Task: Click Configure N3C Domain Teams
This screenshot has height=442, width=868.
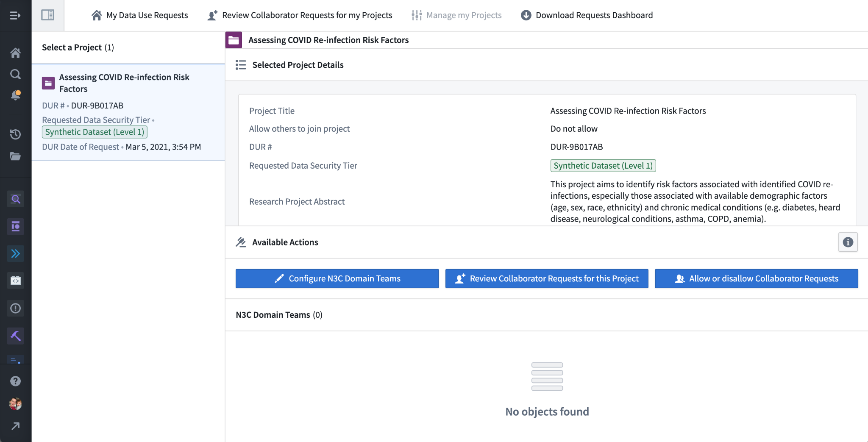Action: pyautogui.click(x=337, y=278)
